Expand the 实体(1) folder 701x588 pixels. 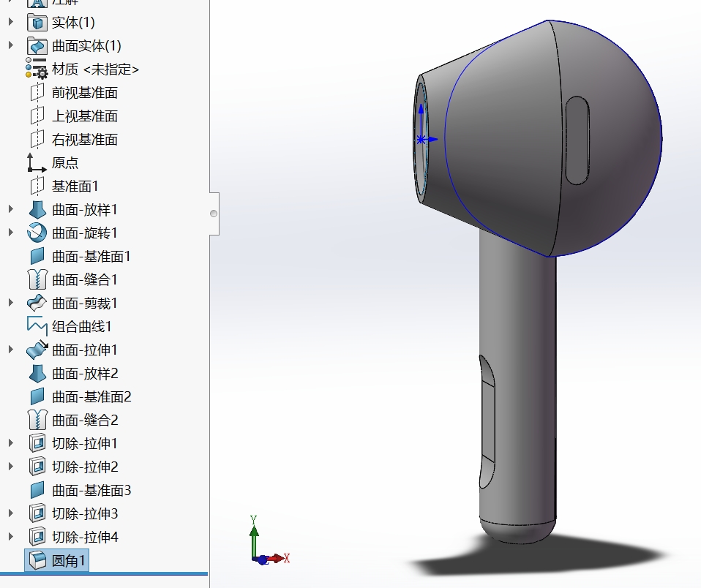[x=11, y=22]
